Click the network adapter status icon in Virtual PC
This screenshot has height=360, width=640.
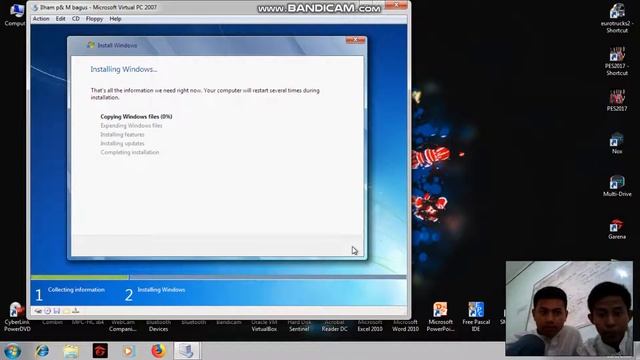[76, 311]
